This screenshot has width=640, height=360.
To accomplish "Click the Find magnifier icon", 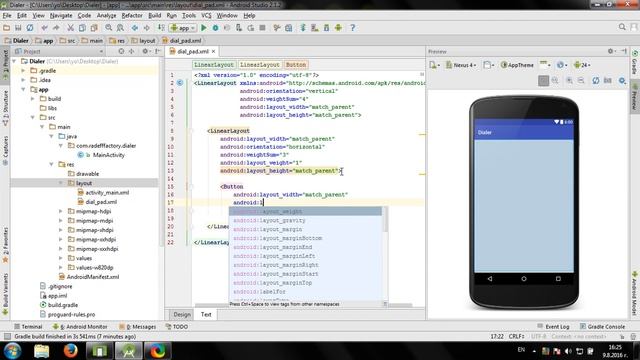I will (x=109, y=28).
